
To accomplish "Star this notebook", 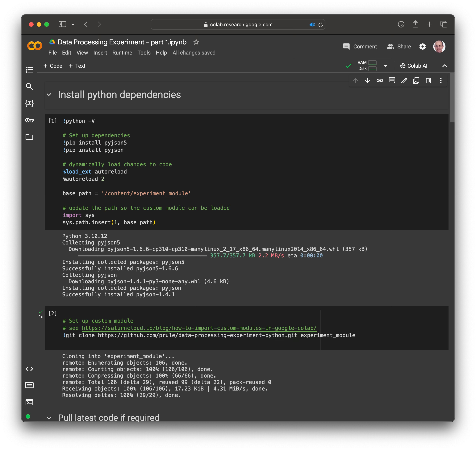I will coord(196,42).
